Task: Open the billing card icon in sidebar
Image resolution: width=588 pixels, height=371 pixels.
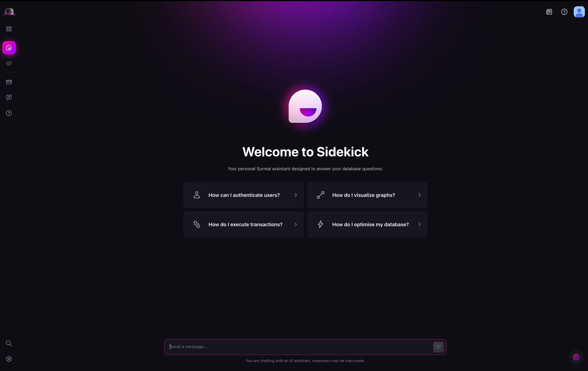Action: (9, 82)
